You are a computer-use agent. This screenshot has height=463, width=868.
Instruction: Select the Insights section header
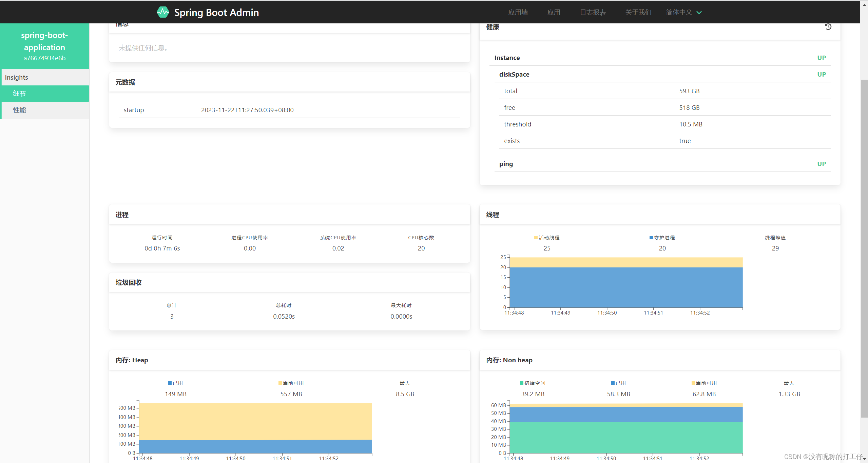pos(16,77)
